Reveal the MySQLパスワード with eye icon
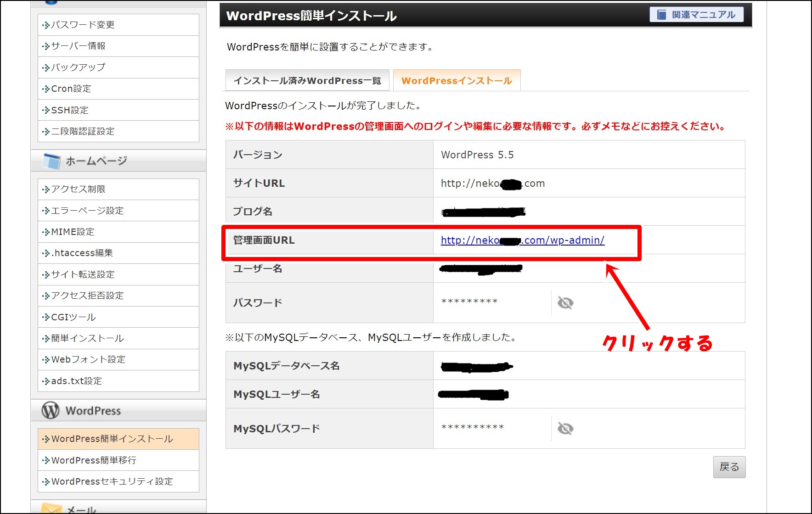 tap(565, 428)
